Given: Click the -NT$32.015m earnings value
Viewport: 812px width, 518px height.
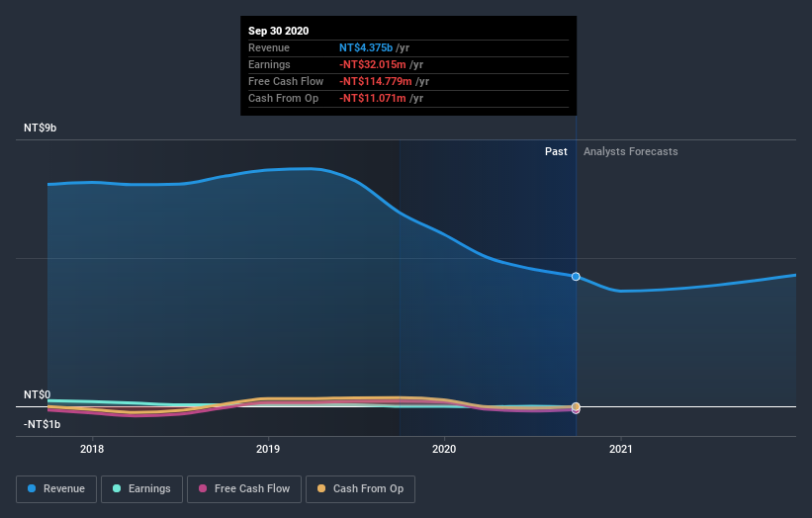Looking at the screenshot, I should point(372,64).
